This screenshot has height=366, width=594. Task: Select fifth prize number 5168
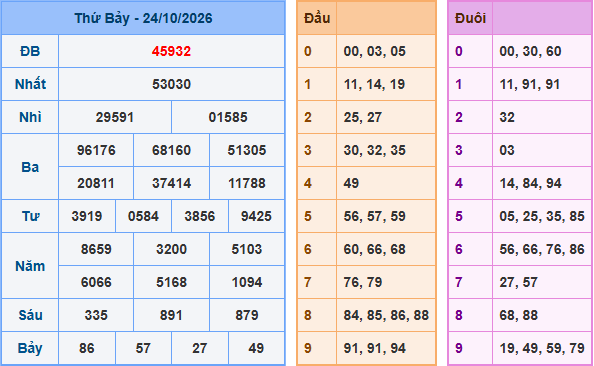pos(171,282)
